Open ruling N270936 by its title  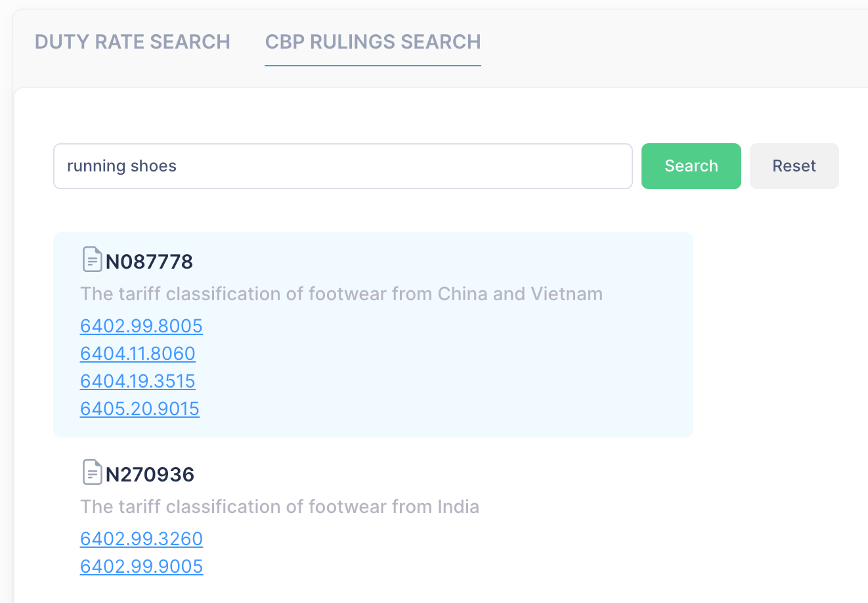tap(150, 475)
